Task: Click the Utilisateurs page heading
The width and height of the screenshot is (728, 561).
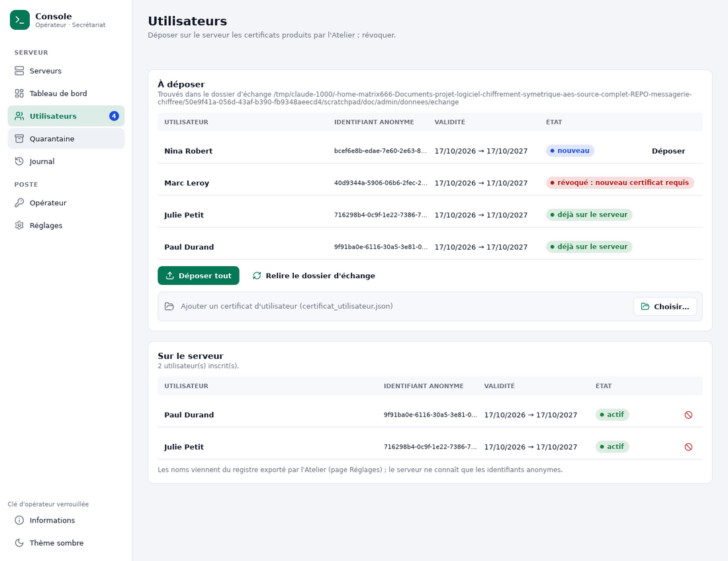Action: pyautogui.click(x=187, y=21)
